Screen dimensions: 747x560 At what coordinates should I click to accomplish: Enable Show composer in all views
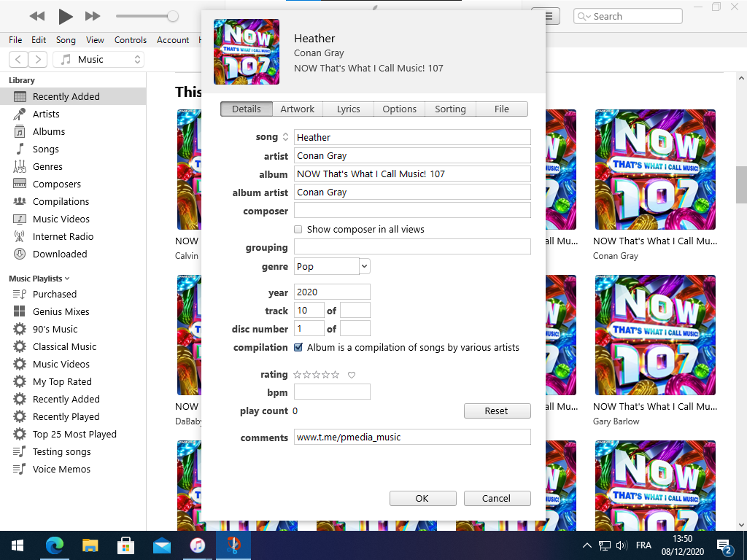point(298,230)
